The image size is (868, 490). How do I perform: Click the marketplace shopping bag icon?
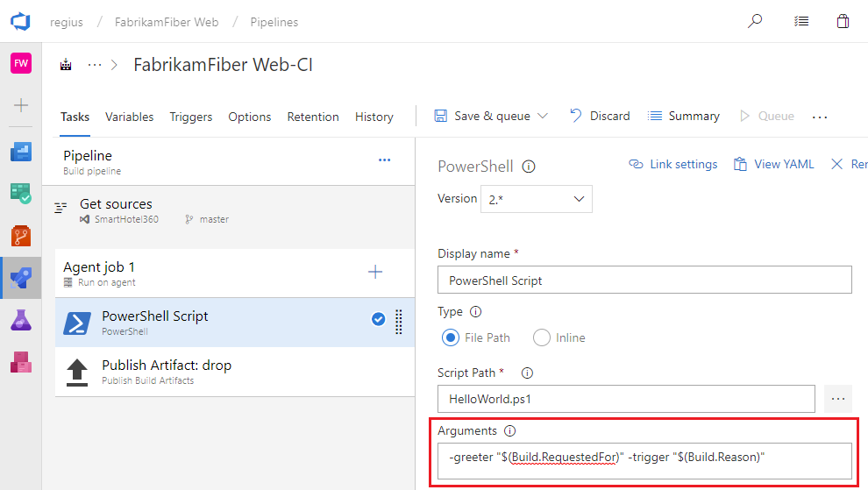coord(843,21)
